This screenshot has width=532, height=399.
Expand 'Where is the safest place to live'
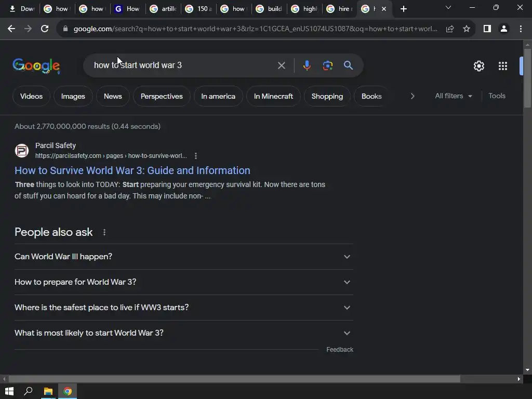[x=184, y=308]
